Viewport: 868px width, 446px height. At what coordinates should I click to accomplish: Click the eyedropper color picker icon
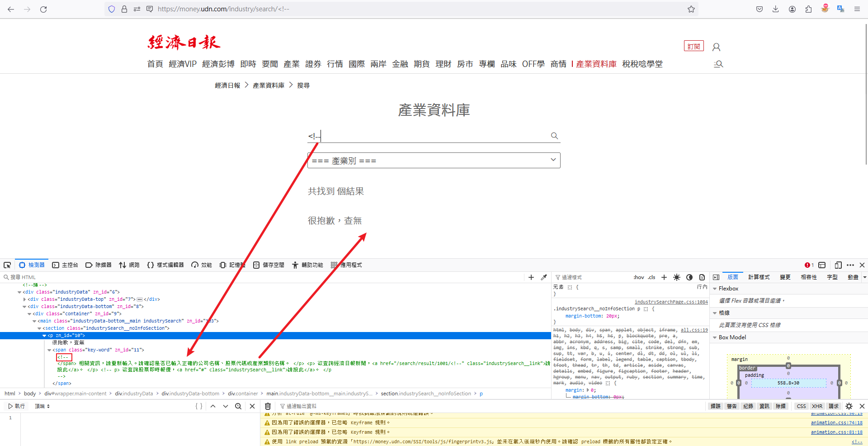click(x=544, y=277)
